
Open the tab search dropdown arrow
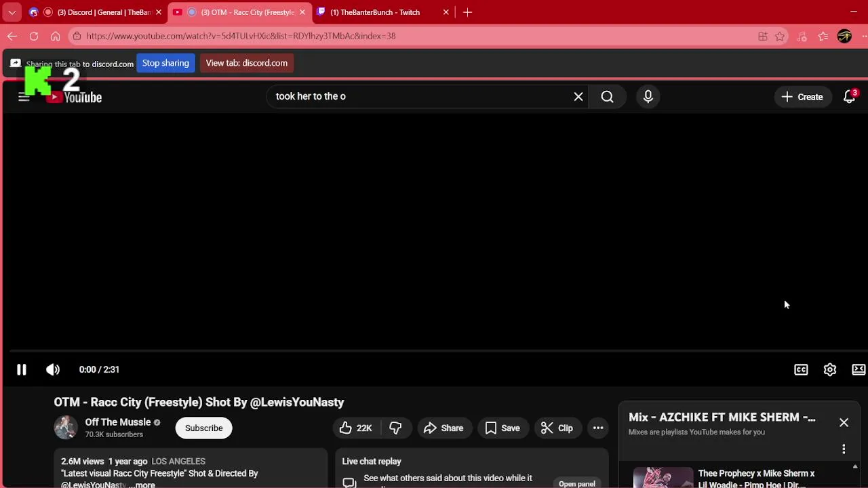12,12
